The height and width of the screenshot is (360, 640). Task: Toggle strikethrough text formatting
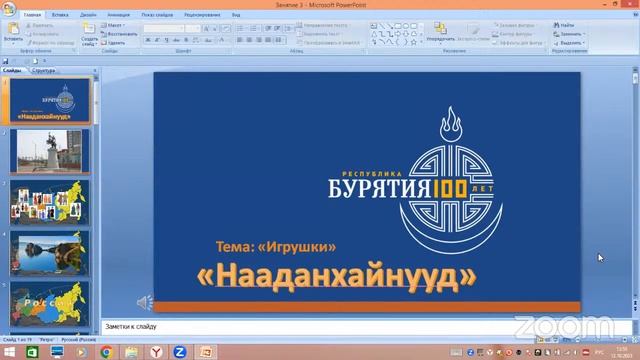point(176,40)
